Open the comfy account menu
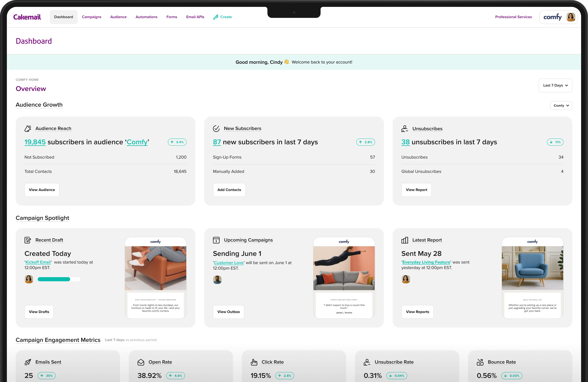588x382 pixels. (558, 17)
